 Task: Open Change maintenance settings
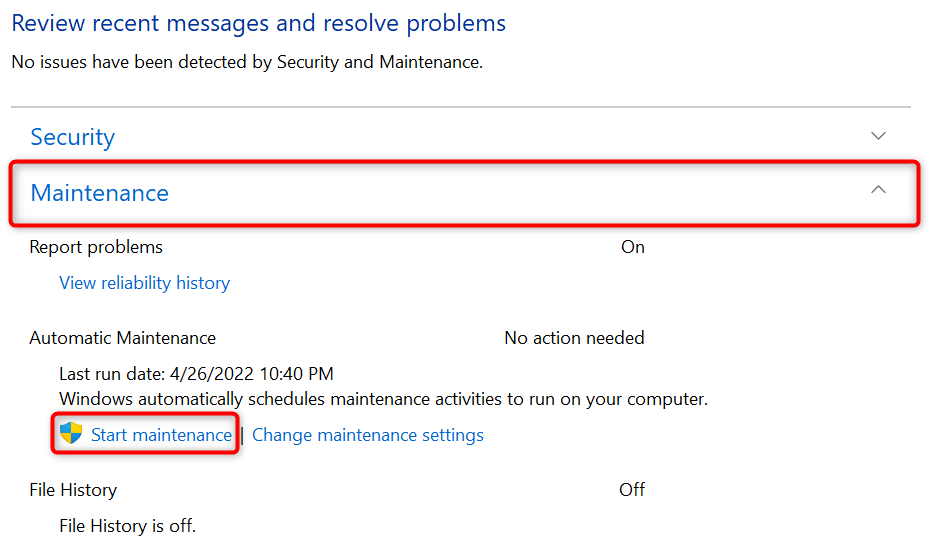coord(368,435)
